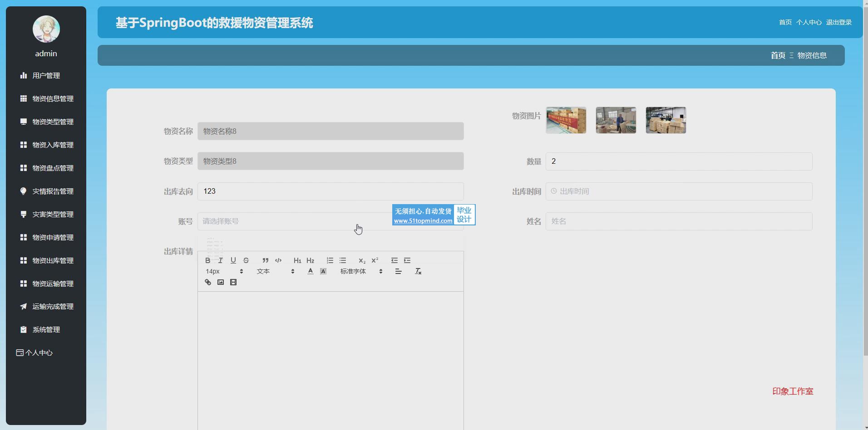
Task: Insert a blockquote in 出库详情 editor
Action: pos(265,260)
